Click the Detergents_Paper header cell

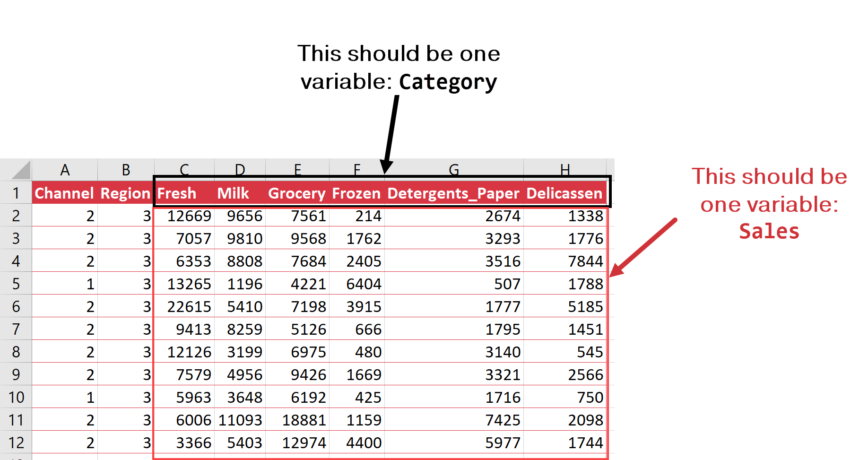[x=453, y=193]
